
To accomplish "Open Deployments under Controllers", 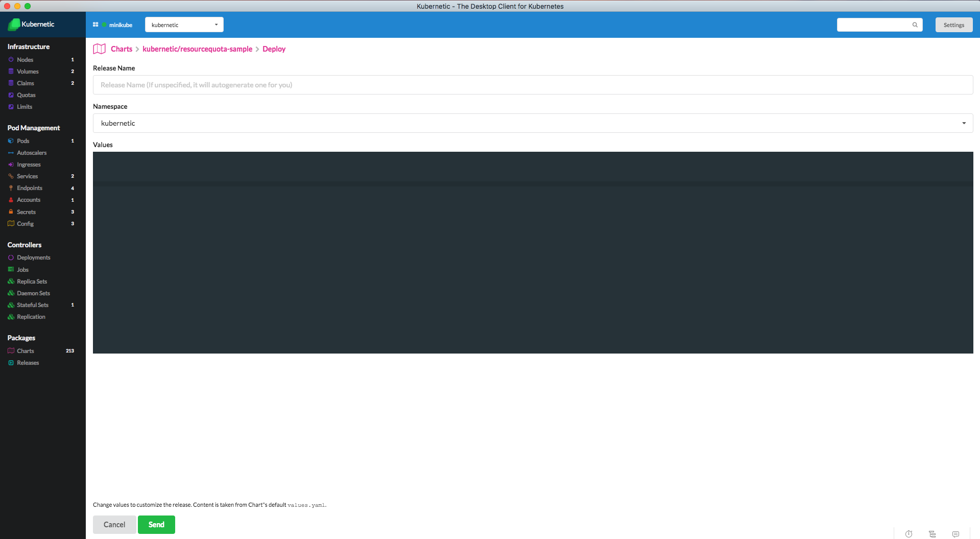I will pyautogui.click(x=34, y=257).
